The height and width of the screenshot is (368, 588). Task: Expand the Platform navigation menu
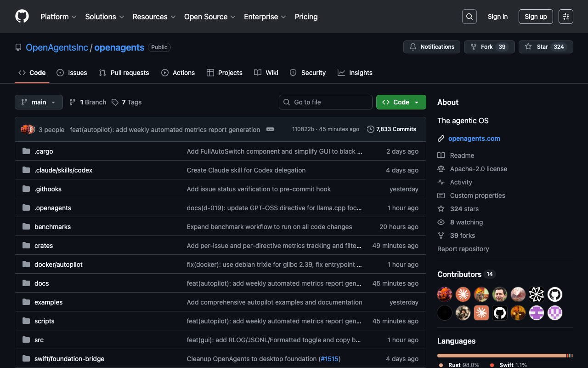59,17
